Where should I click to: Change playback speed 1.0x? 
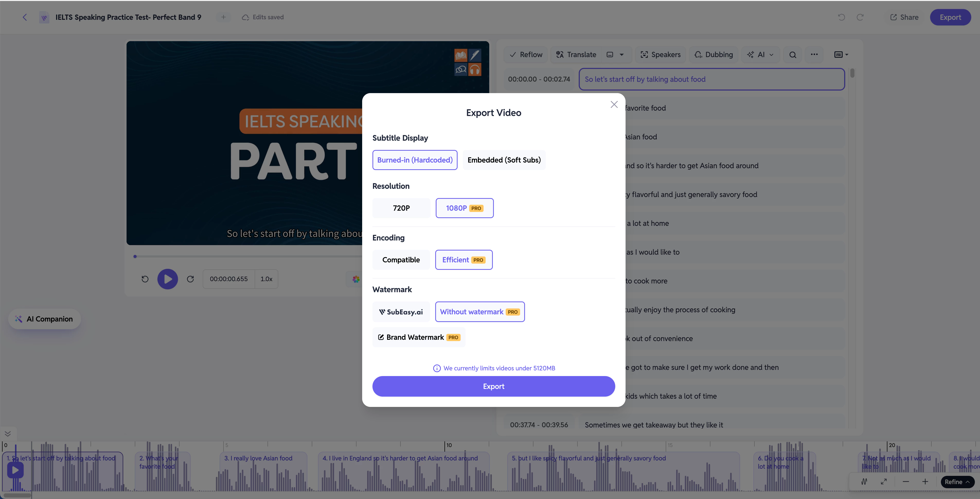[266, 279]
